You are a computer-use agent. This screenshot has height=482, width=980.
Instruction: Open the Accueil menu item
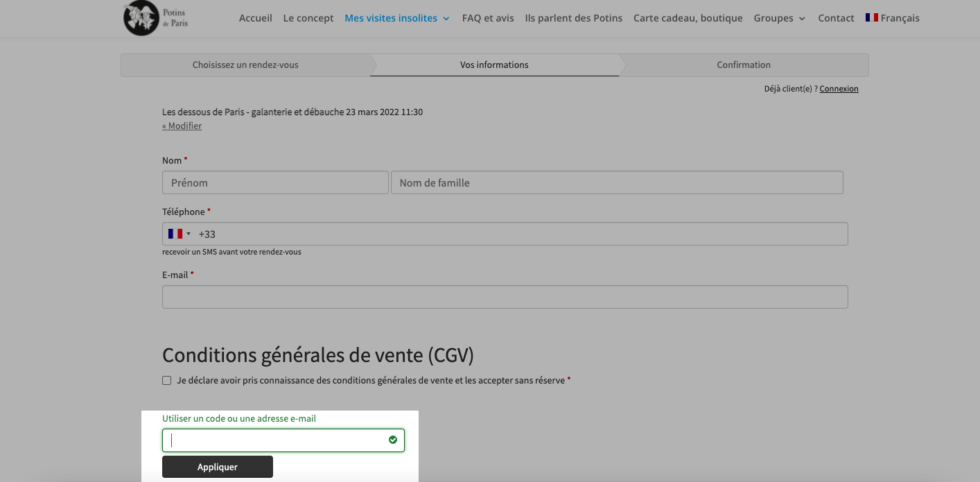point(256,18)
